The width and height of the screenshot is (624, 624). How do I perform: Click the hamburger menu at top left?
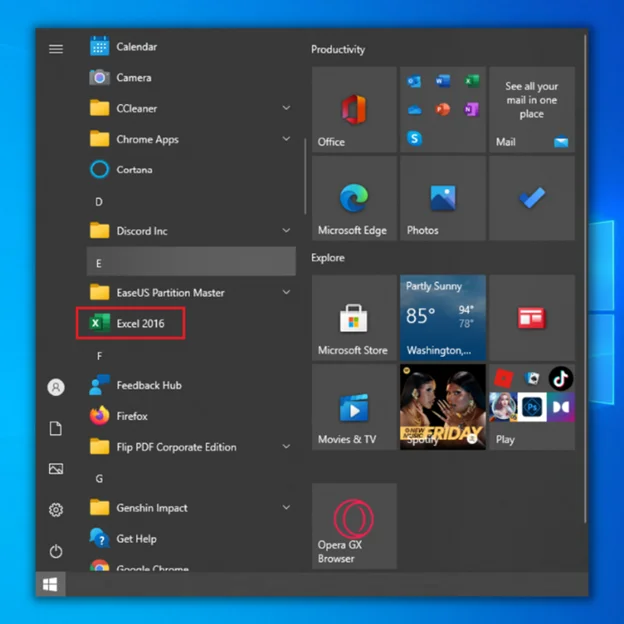(x=56, y=49)
